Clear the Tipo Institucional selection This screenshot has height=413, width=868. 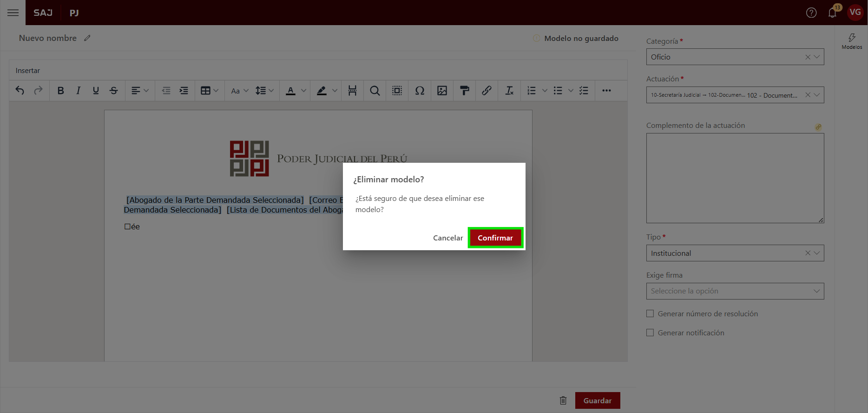pyautogui.click(x=808, y=253)
